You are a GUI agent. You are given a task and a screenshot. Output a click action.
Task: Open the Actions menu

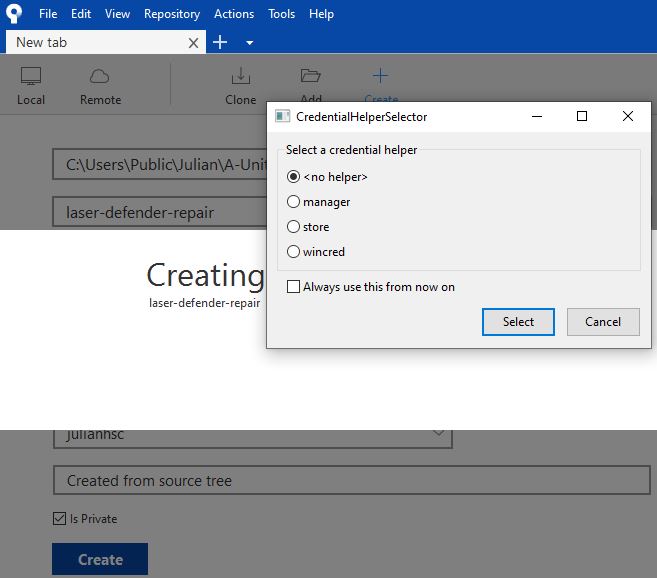click(234, 14)
